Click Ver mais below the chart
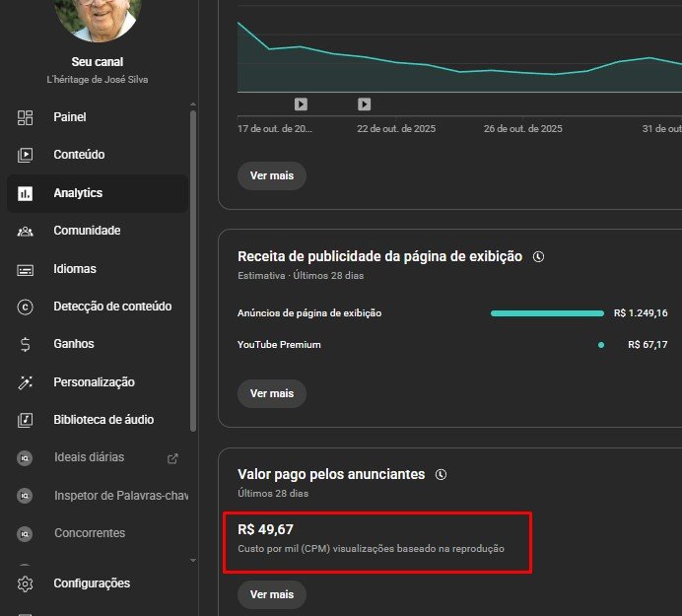 point(272,175)
